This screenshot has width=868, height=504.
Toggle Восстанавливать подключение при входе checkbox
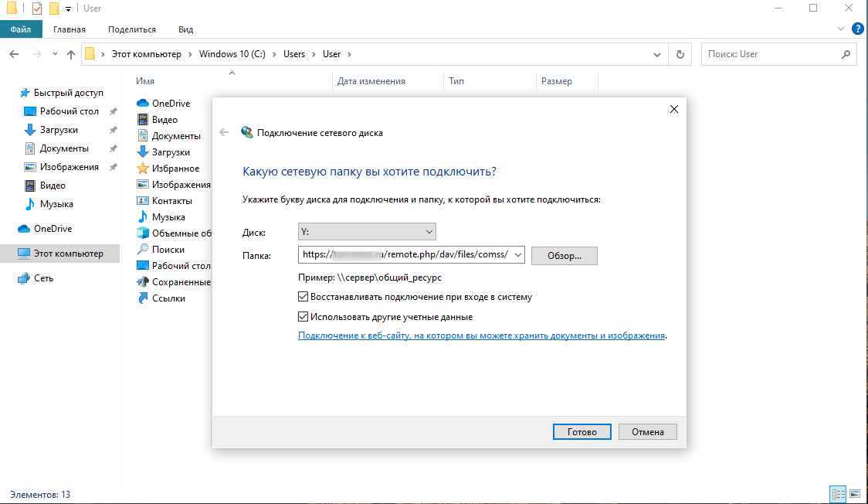coord(303,297)
